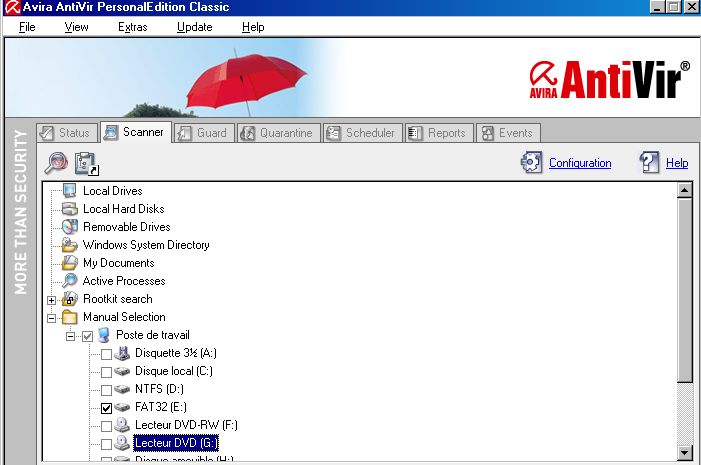This screenshot has width=701, height=465.
Task: Start scan with the magnifier icon
Action: tap(56, 163)
